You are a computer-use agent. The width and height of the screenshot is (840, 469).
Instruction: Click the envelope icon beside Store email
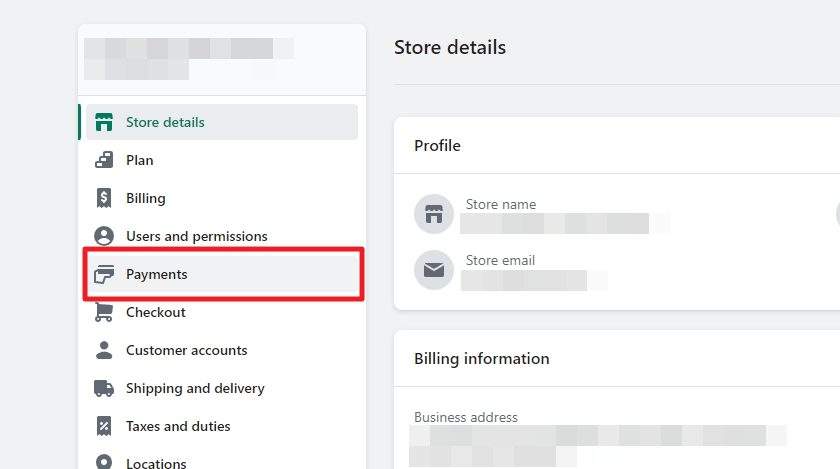[434, 270]
